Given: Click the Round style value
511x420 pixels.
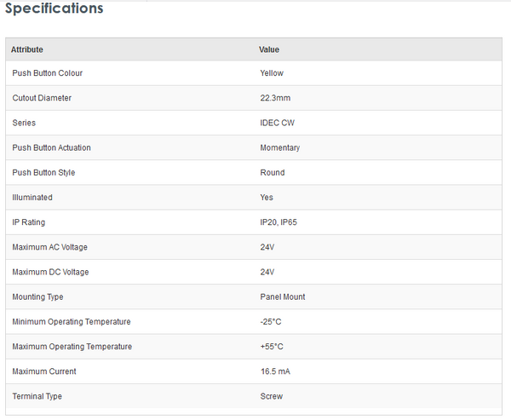Looking at the screenshot, I should coord(273,172).
